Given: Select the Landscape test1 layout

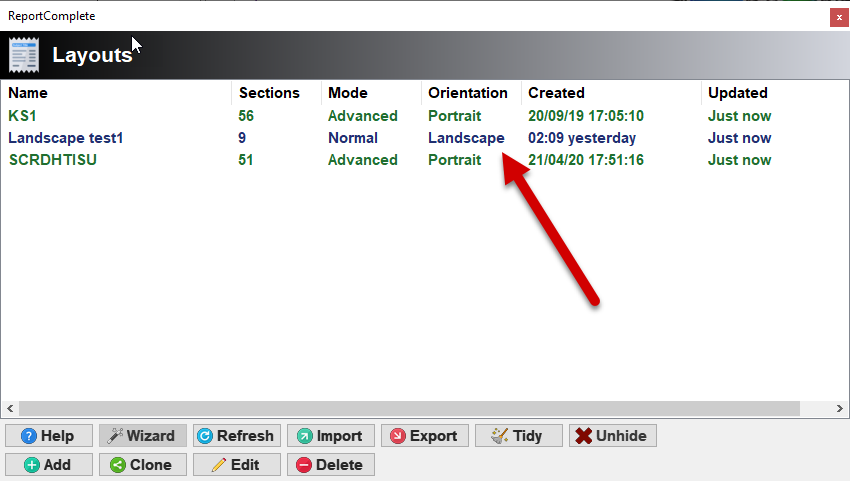Looking at the screenshot, I should 425,138.
